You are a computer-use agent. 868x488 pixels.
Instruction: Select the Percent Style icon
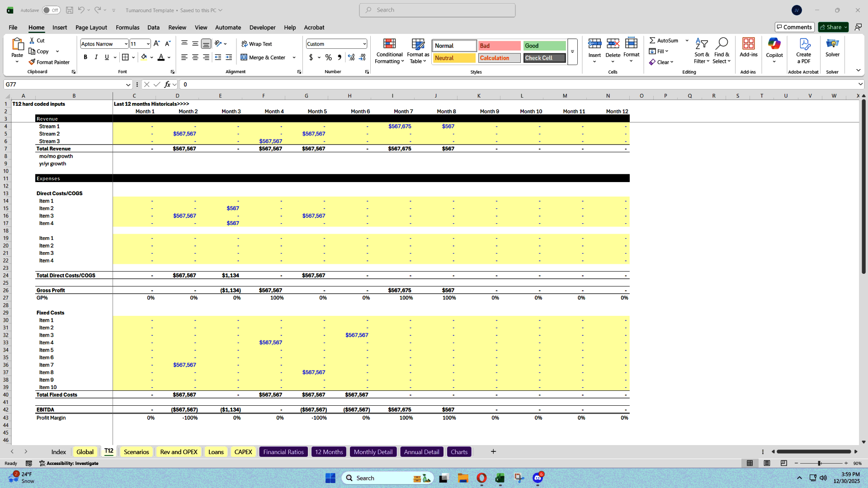[x=329, y=57]
